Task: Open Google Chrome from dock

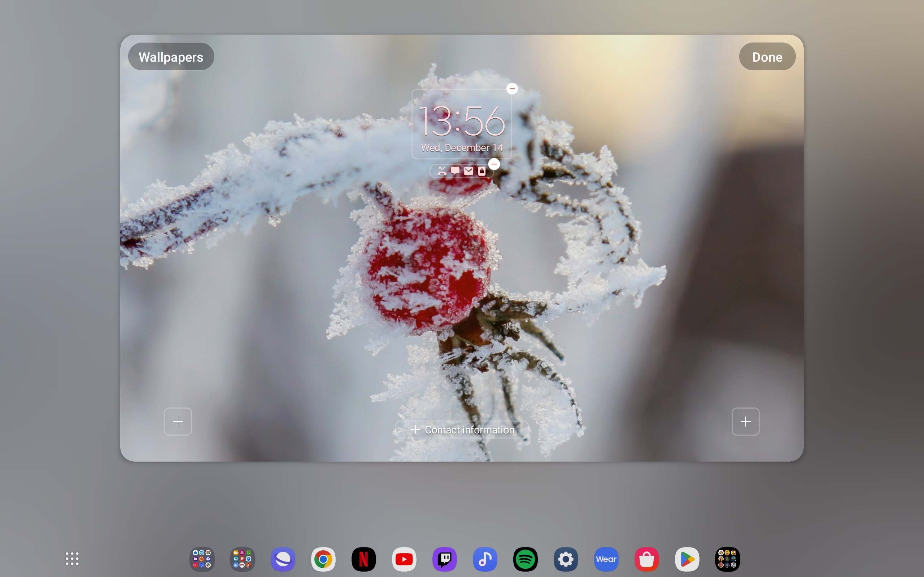Action: 323,559
